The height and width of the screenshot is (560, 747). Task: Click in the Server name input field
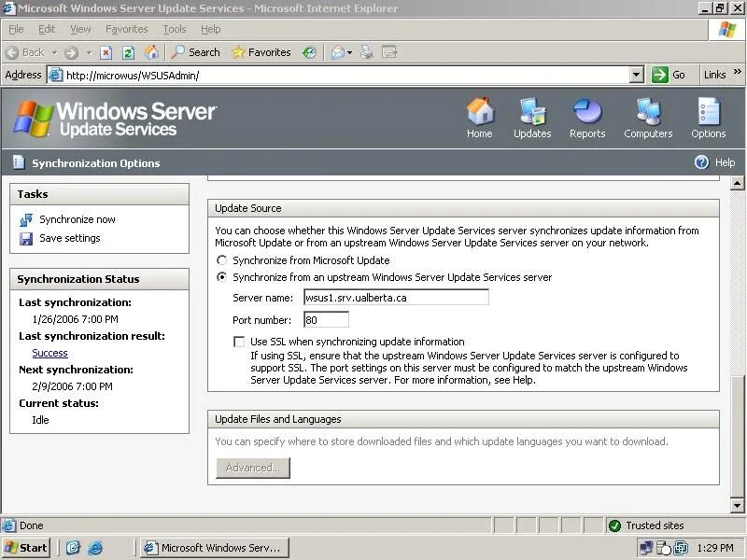(x=396, y=298)
